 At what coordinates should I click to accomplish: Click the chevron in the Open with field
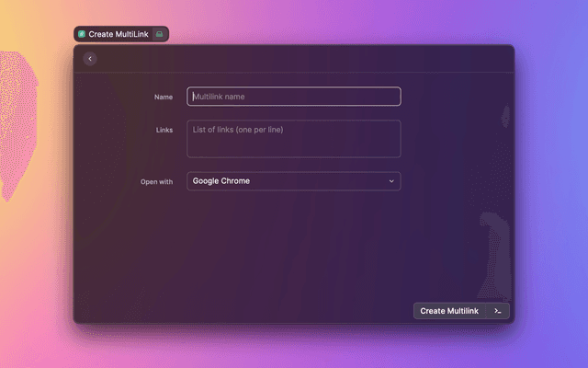[x=391, y=181]
